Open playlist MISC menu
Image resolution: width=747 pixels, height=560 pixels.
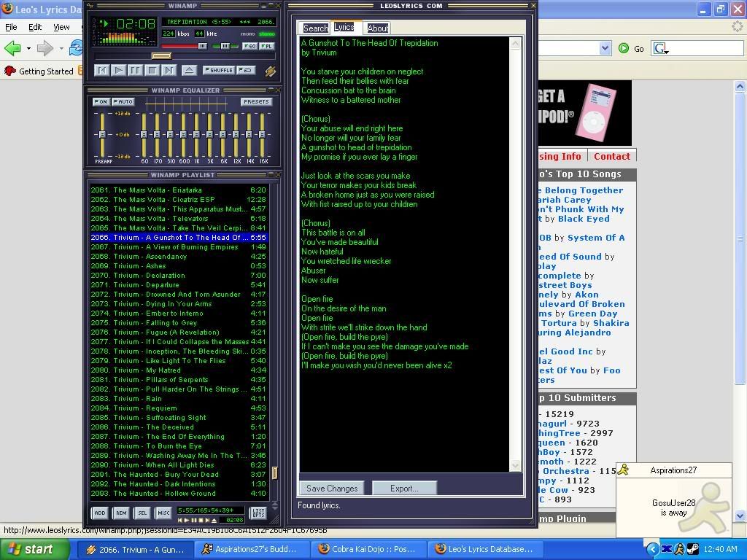pyautogui.click(x=163, y=513)
